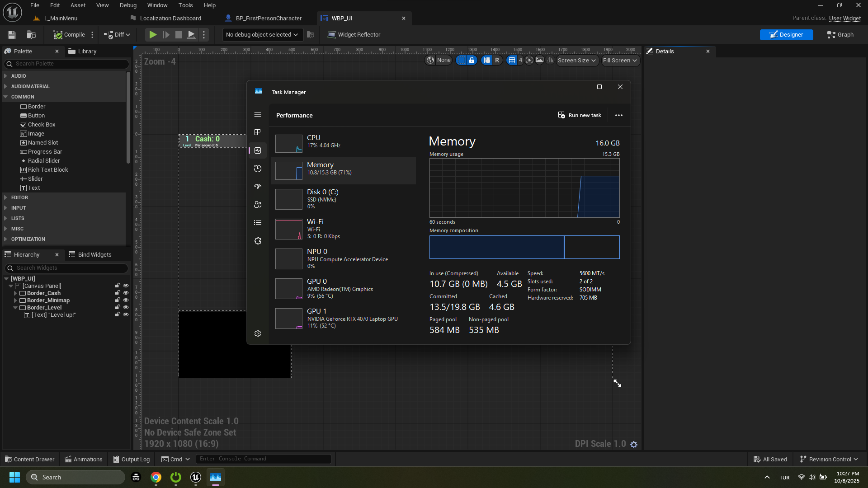Hide the Canvas Panel with the eye icon
Image resolution: width=868 pixels, height=488 pixels.
(x=126, y=286)
